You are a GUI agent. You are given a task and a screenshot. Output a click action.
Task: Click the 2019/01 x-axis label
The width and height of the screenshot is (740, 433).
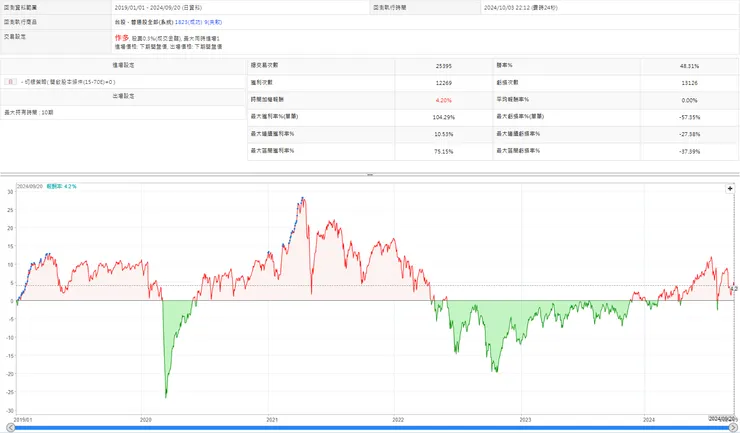(x=23, y=419)
